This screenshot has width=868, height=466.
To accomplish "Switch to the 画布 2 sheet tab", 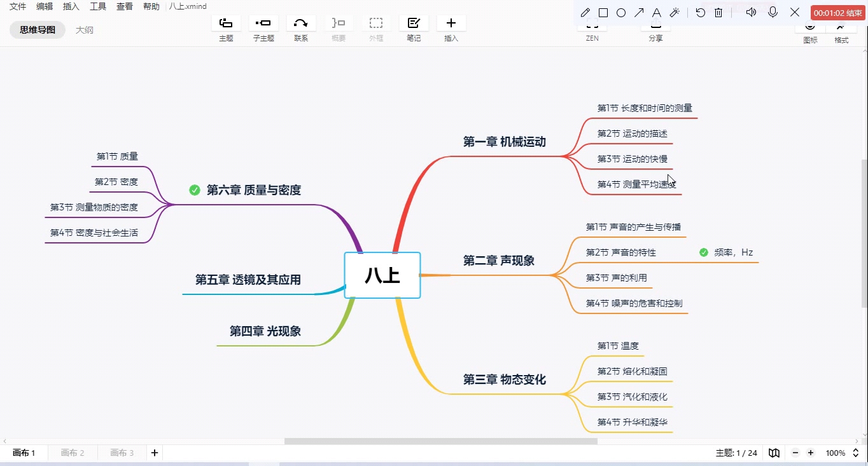I will click(73, 453).
